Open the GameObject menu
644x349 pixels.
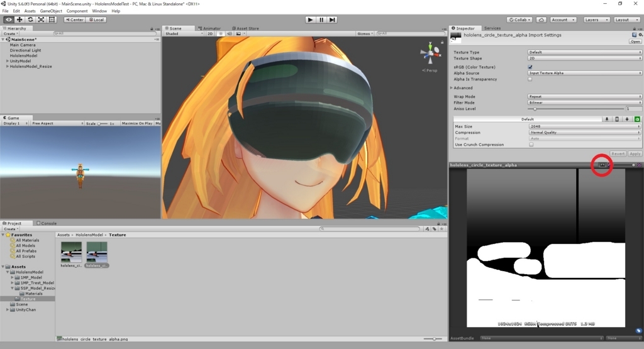coord(51,11)
